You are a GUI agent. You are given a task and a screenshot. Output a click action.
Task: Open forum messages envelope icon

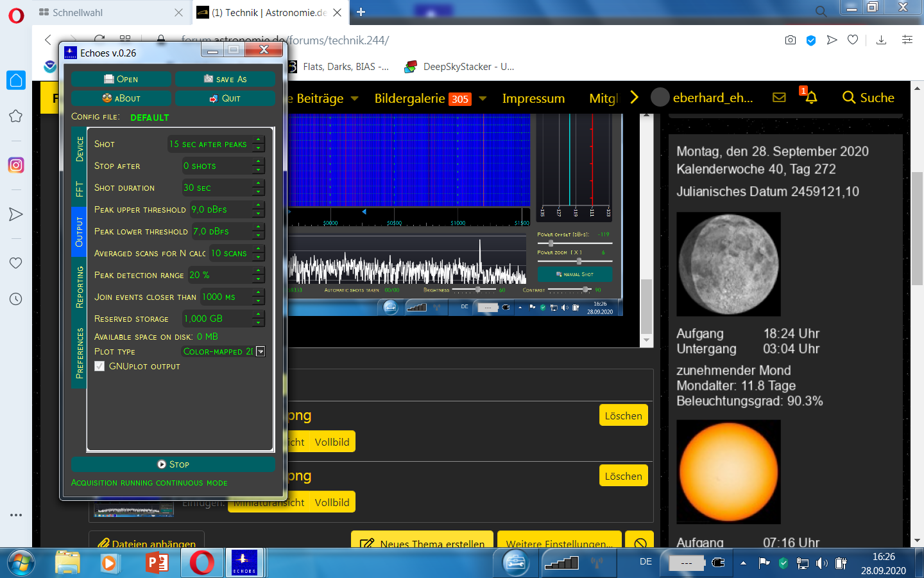[779, 98]
